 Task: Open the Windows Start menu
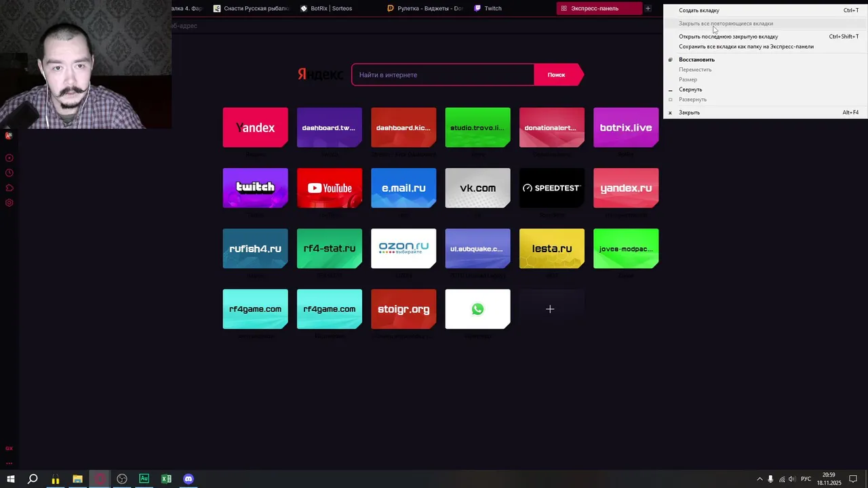click(10, 479)
